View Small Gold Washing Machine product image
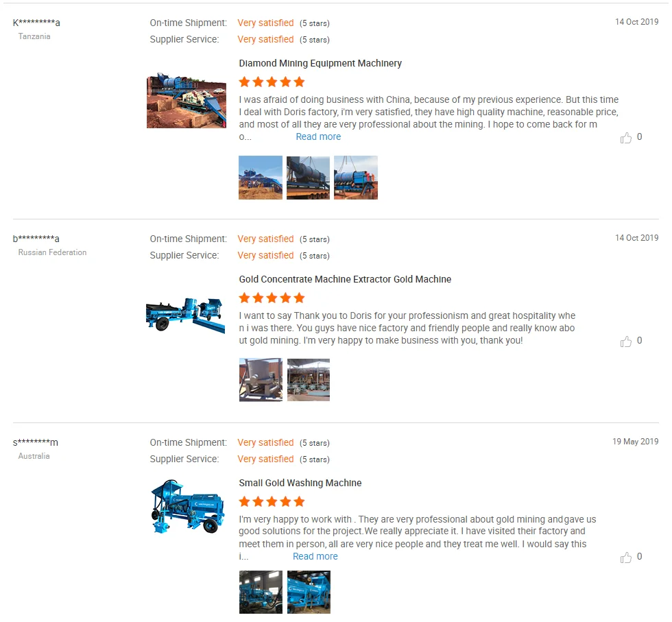Image resolution: width=672 pixels, height=622 pixels. [188, 506]
